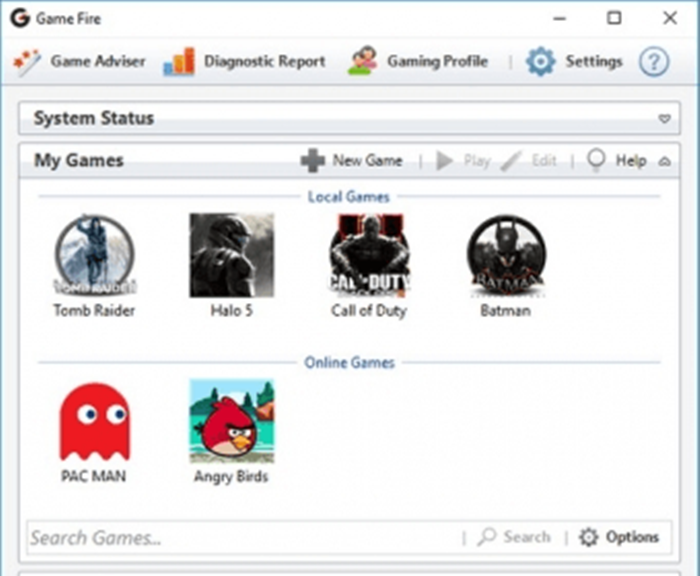Image resolution: width=700 pixels, height=576 pixels.
Task: Open Settings with the gear icon
Action: (x=576, y=62)
